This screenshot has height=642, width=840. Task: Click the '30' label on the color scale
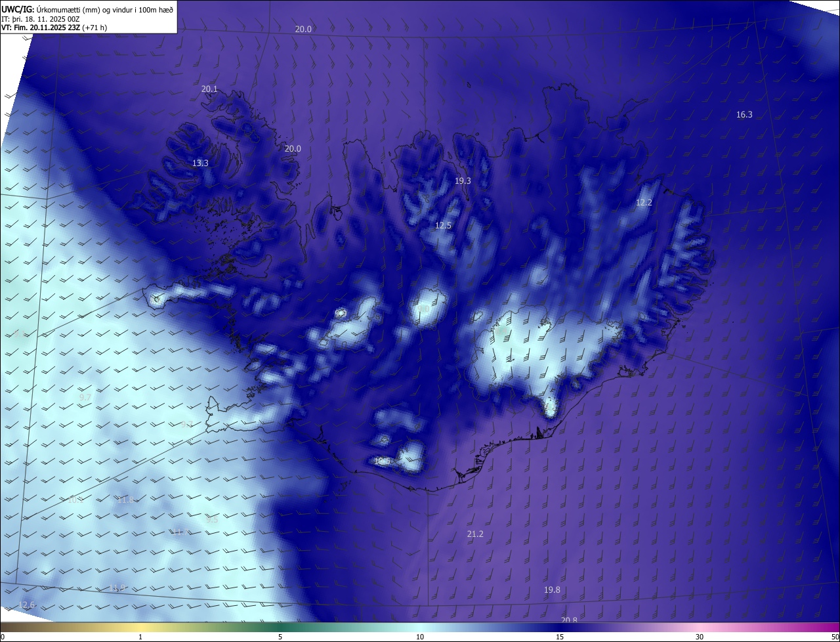[x=700, y=637]
